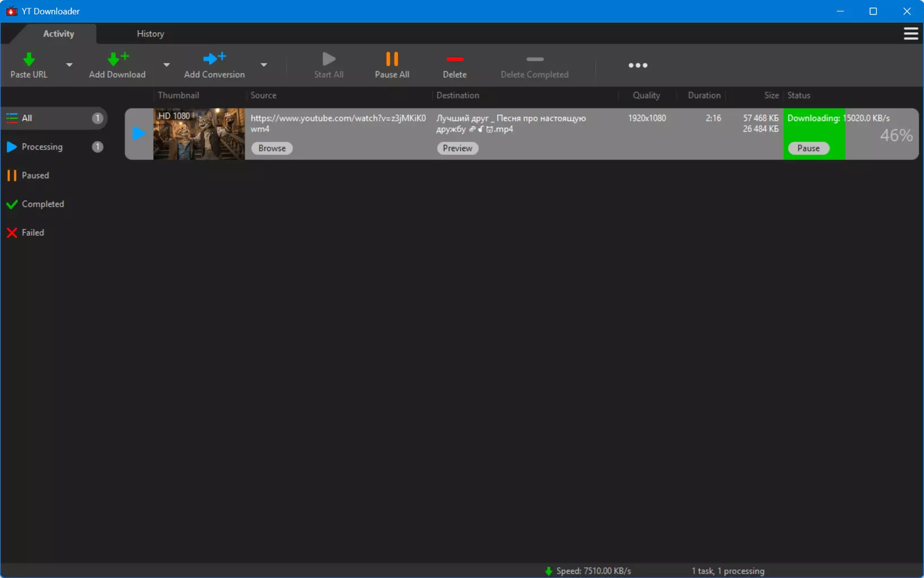
Task: Click the Preview button
Action: (457, 148)
